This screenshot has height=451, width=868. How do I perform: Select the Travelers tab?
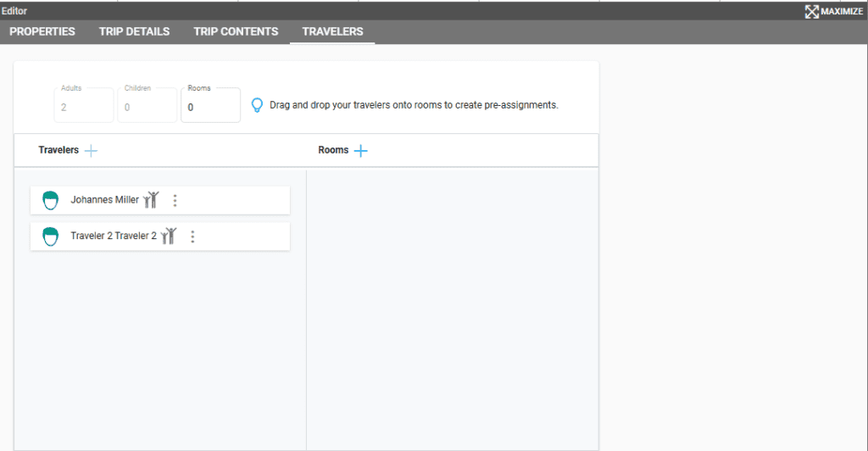coord(332,31)
